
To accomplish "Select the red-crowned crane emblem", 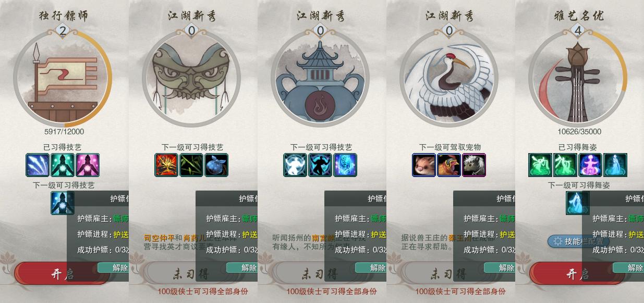I will point(449,79).
